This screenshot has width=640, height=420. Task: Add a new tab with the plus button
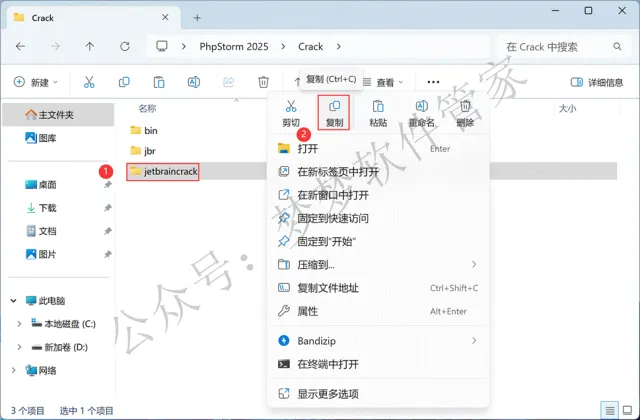[x=197, y=18]
